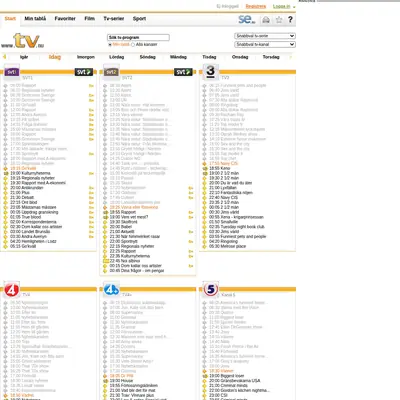Screen dimensions: 400x400
Task: Open the Sport tab
Action: click(x=139, y=19)
